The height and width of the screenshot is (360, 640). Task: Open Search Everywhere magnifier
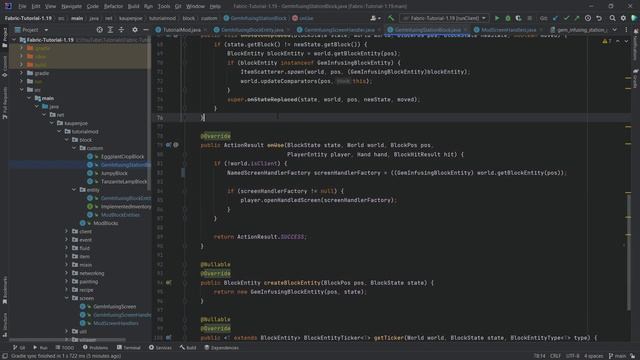coord(612,18)
